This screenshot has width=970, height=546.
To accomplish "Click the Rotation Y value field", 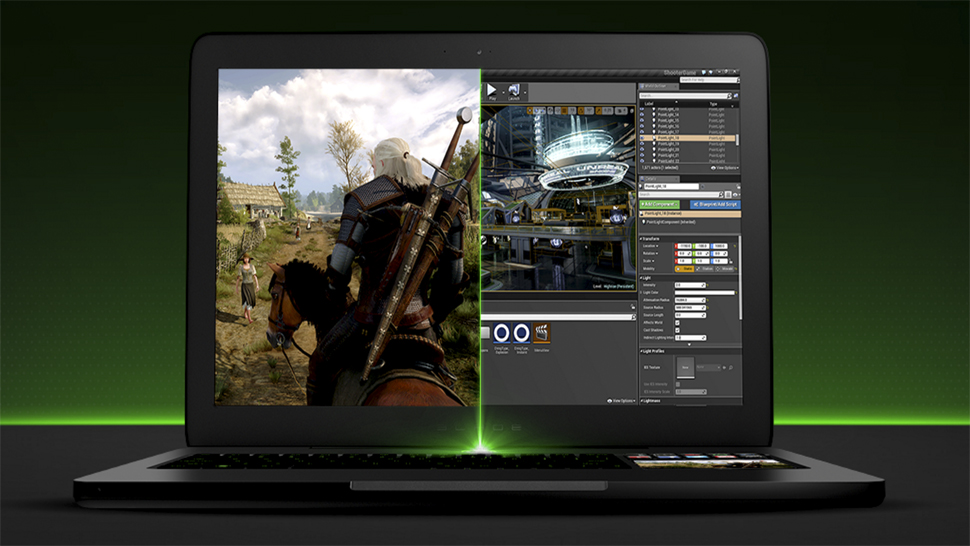I will pyautogui.click(x=701, y=254).
